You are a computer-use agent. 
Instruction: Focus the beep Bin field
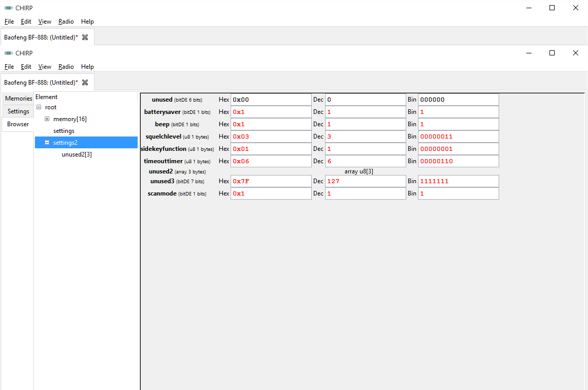click(x=458, y=124)
